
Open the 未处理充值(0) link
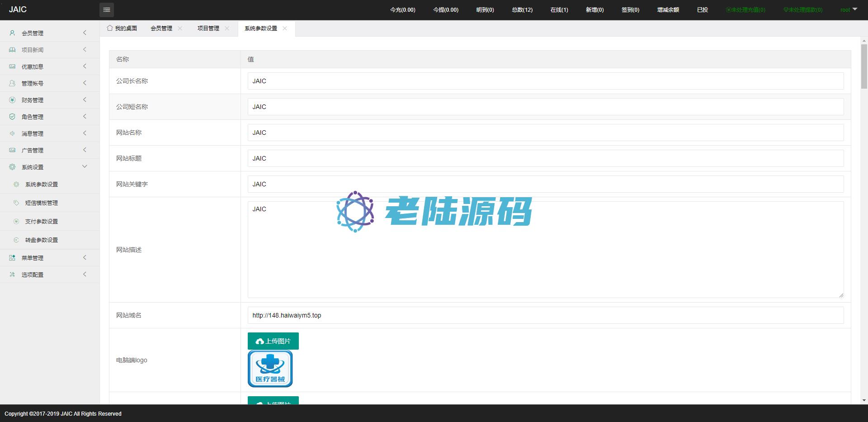[745, 9]
